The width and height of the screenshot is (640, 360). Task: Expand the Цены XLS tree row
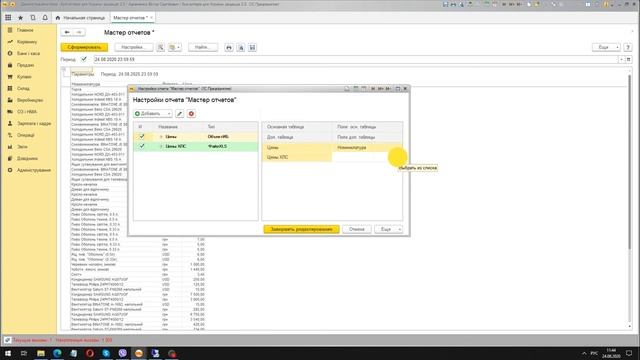(x=161, y=146)
